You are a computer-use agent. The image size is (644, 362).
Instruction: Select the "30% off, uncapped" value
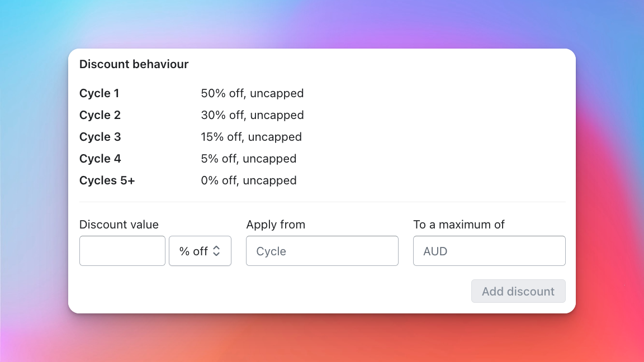pyautogui.click(x=252, y=115)
